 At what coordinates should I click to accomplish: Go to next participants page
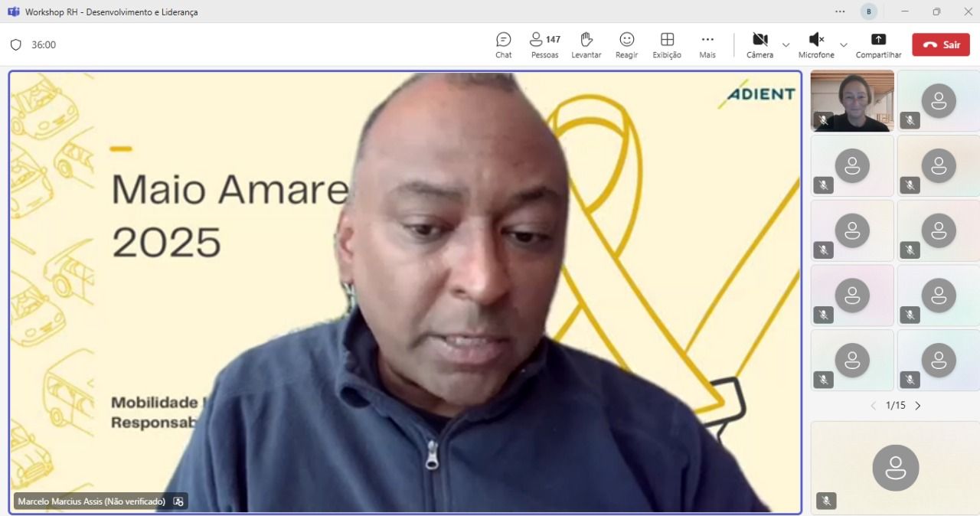918,406
